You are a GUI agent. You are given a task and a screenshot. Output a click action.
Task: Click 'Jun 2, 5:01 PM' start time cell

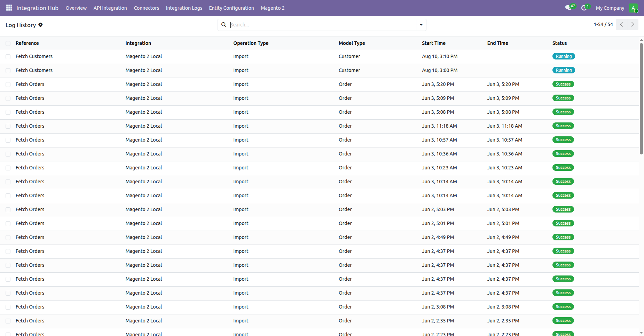438,223
